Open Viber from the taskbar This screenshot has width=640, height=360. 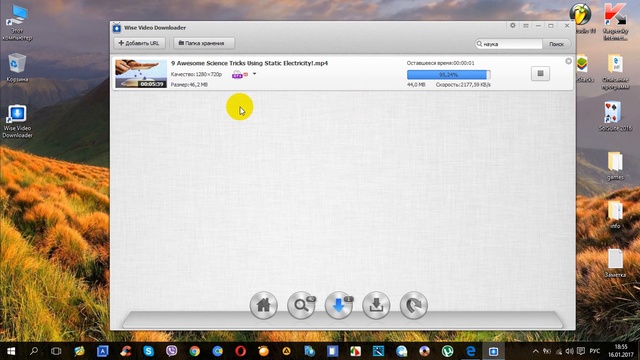pyautogui.click(x=171, y=351)
